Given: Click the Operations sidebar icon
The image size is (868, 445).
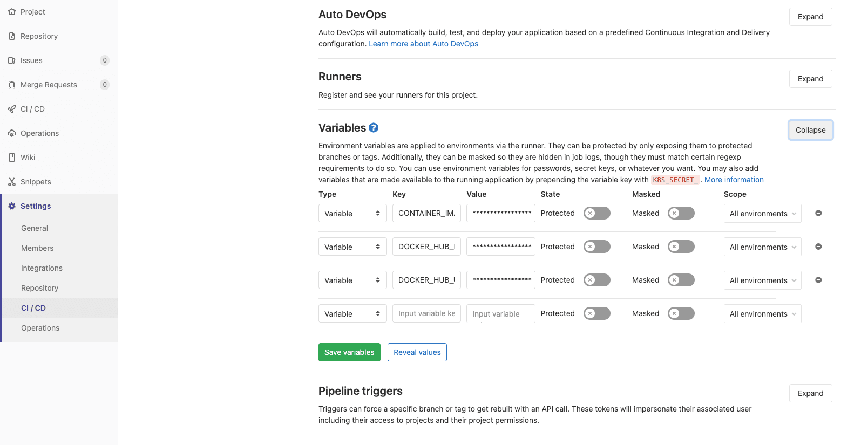Looking at the screenshot, I should pyautogui.click(x=12, y=133).
